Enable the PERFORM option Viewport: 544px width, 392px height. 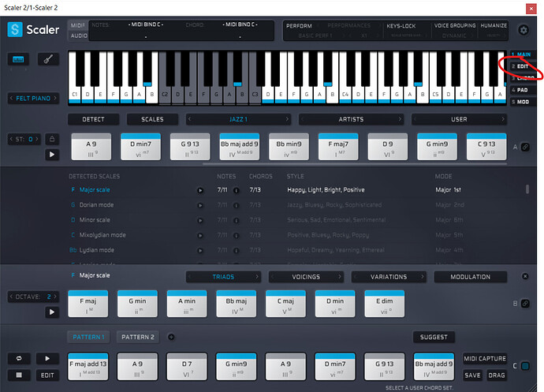[x=299, y=26]
